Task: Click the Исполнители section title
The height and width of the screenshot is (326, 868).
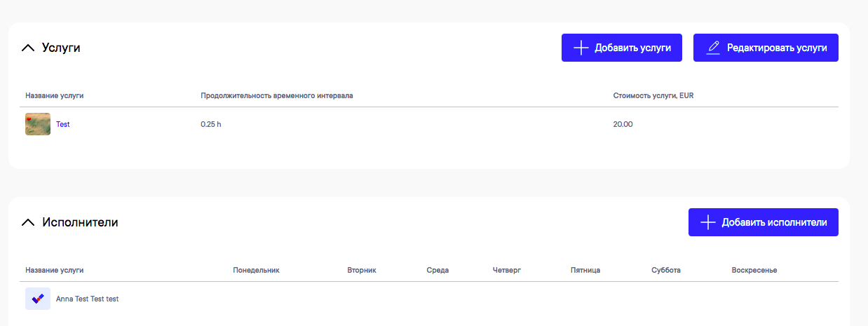Action: 80,222
